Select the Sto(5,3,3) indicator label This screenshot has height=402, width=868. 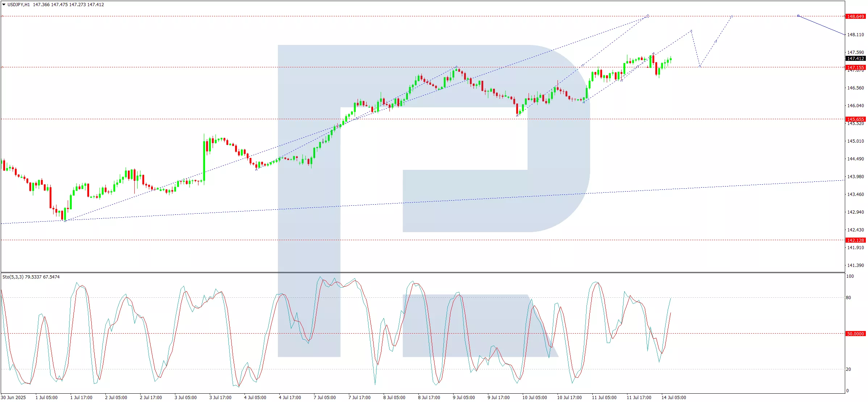coord(13,277)
